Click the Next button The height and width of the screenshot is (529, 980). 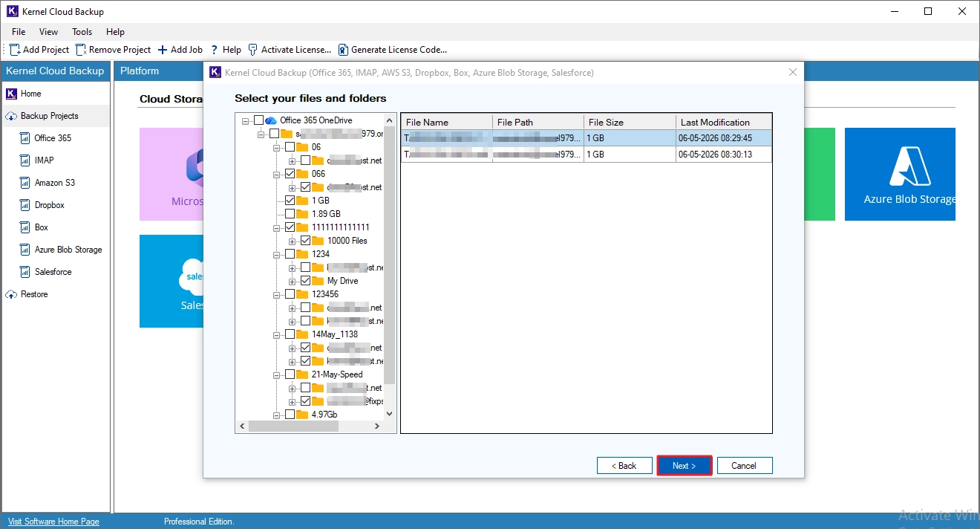click(685, 466)
